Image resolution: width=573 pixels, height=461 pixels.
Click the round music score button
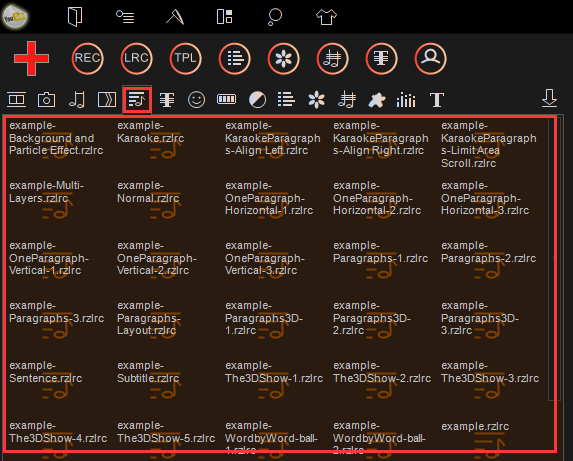click(x=333, y=58)
